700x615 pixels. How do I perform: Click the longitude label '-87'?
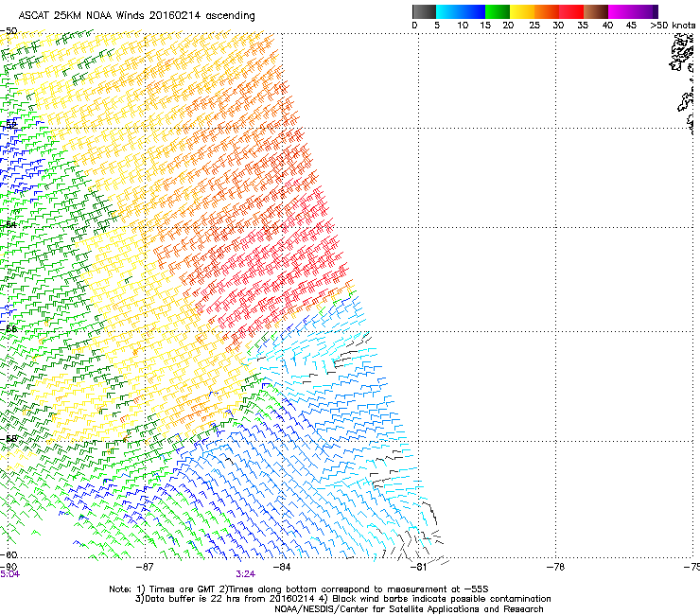click(145, 567)
